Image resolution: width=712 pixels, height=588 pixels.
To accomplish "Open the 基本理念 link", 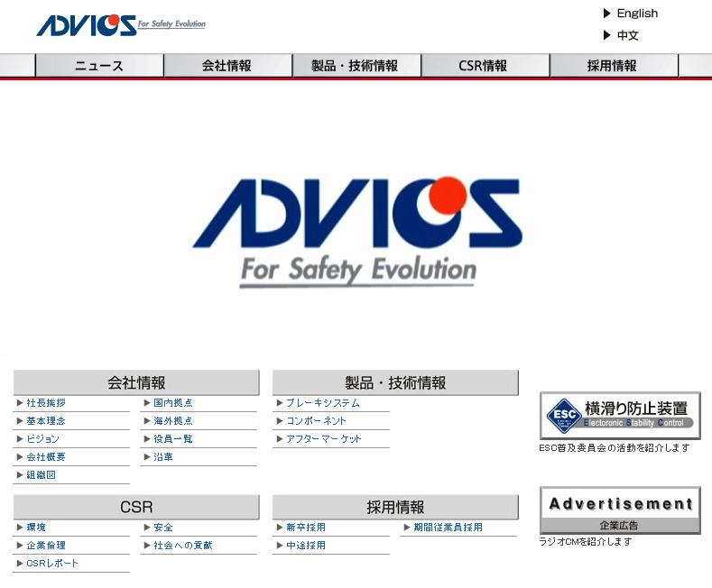I will point(46,421).
